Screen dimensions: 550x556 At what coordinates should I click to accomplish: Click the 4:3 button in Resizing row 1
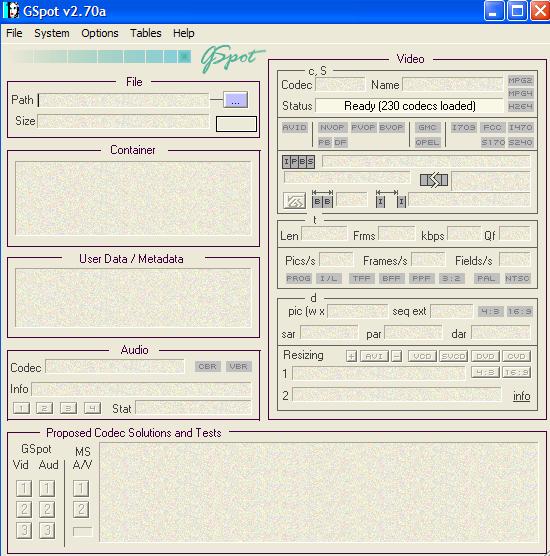(x=485, y=372)
